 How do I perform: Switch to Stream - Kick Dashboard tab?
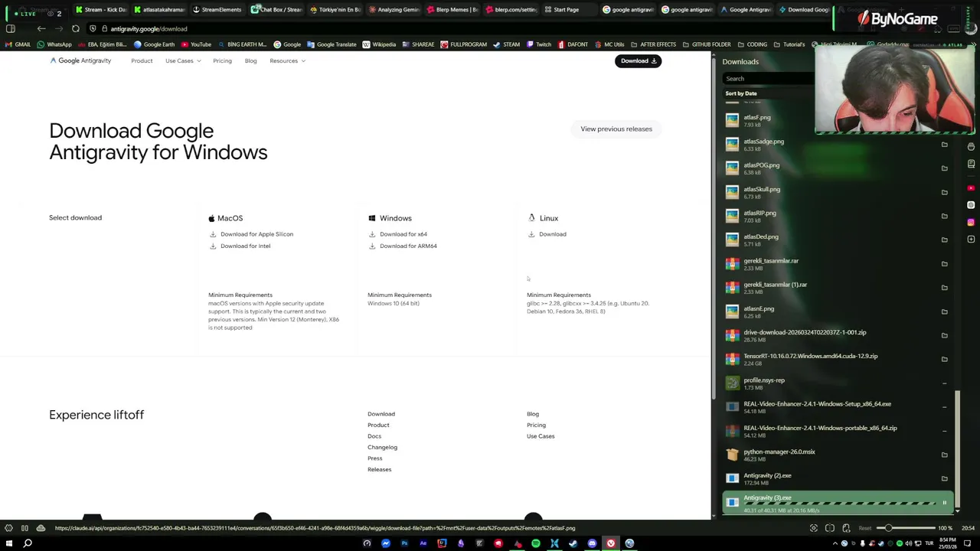[101, 10]
